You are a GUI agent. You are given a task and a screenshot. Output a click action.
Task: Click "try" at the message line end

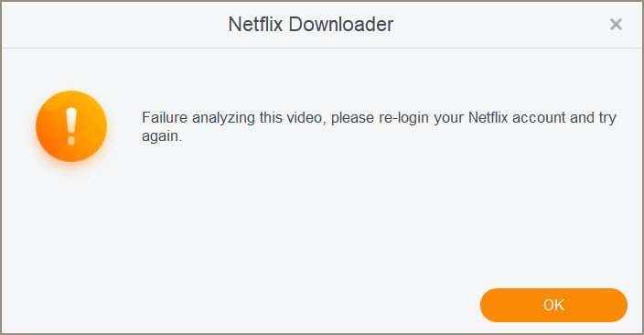(607, 118)
